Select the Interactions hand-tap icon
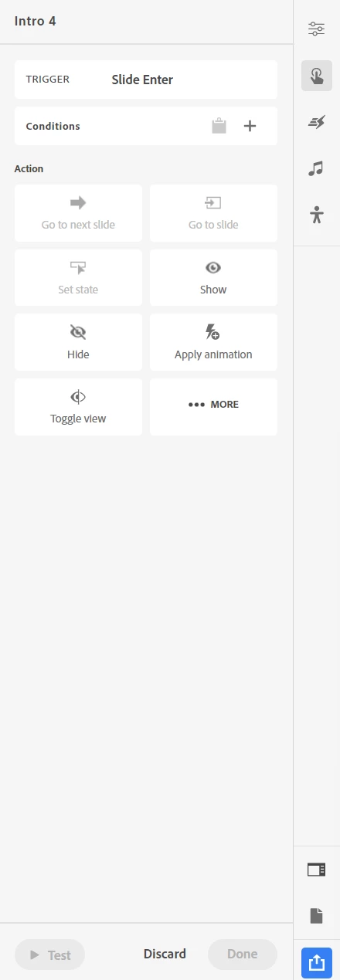 point(316,76)
